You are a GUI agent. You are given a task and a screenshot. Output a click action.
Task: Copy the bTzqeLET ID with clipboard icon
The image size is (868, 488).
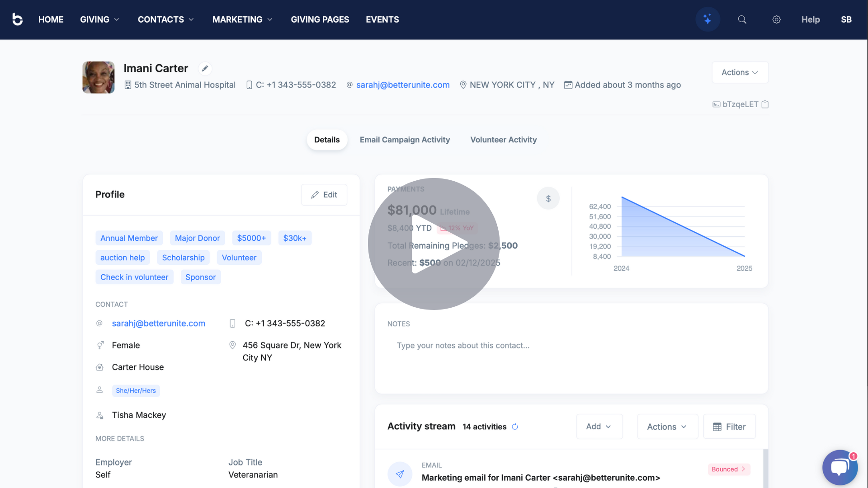[x=765, y=104]
